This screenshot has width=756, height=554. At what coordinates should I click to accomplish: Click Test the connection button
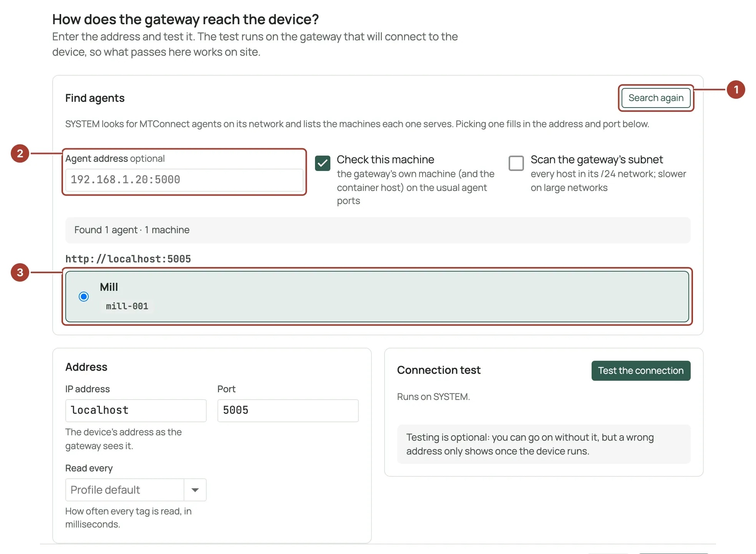pyautogui.click(x=641, y=371)
